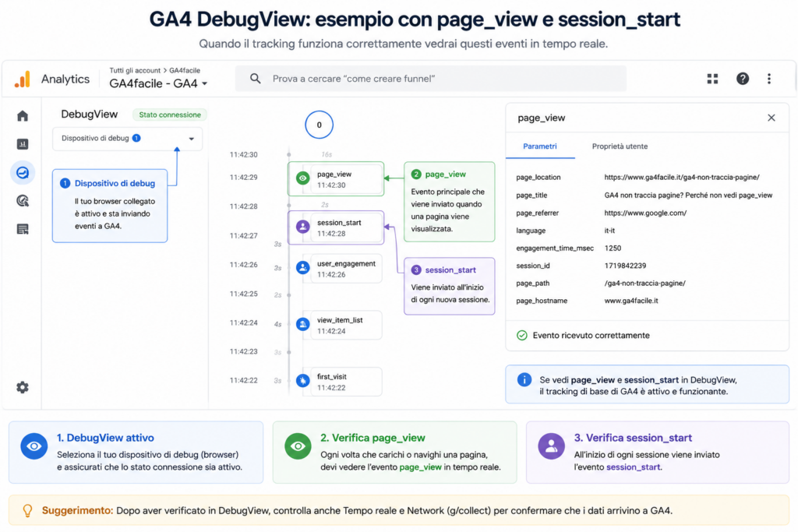Open the Reports chart icon in sidebar
This screenshot has height=532, width=798.
coord(23,144)
